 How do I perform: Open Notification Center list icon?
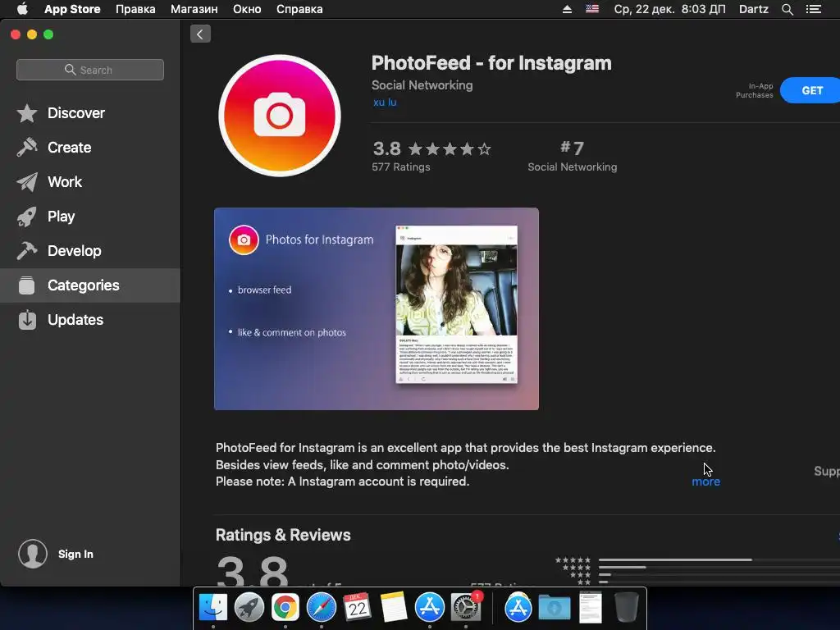coord(814,9)
